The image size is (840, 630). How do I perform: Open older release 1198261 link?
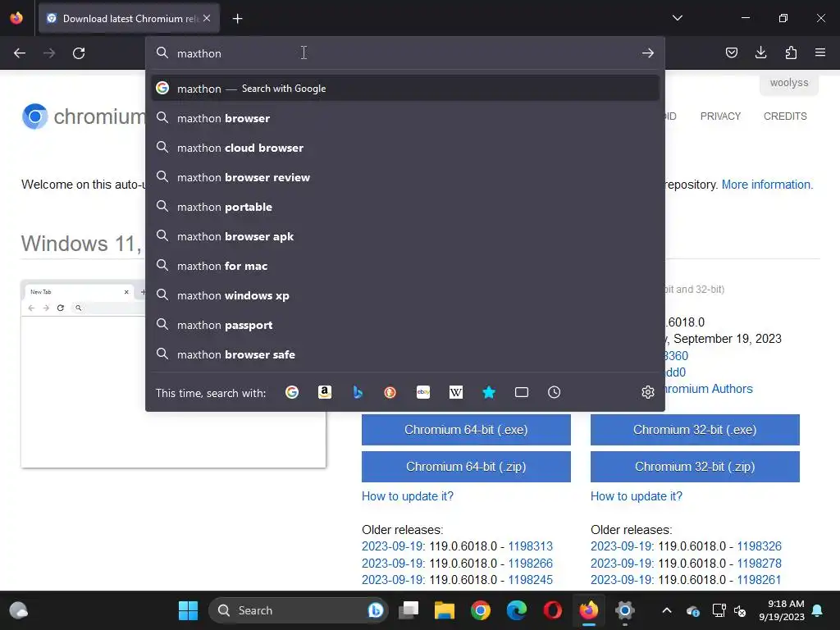coord(759,580)
